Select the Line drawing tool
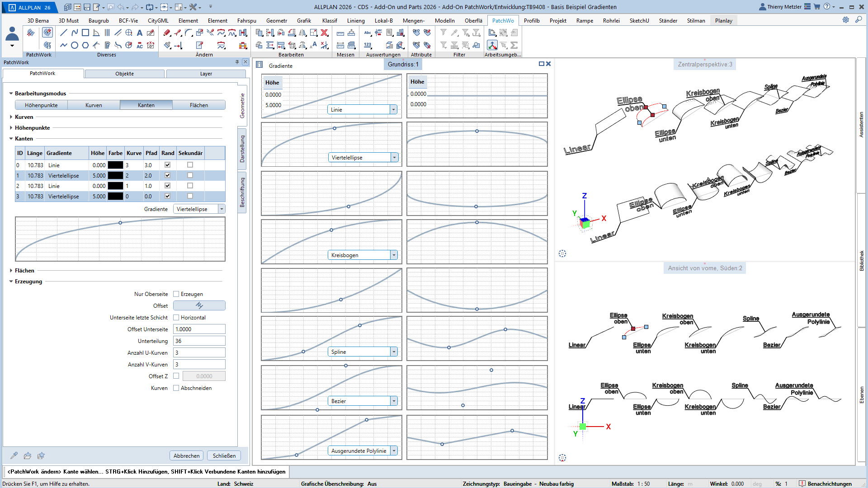 (x=63, y=33)
